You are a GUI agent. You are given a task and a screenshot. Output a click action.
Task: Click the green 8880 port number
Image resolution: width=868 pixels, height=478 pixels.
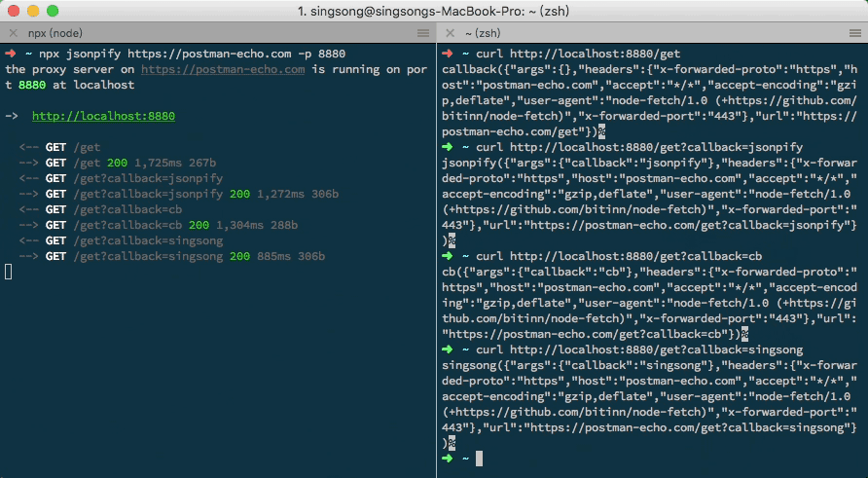point(32,85)
